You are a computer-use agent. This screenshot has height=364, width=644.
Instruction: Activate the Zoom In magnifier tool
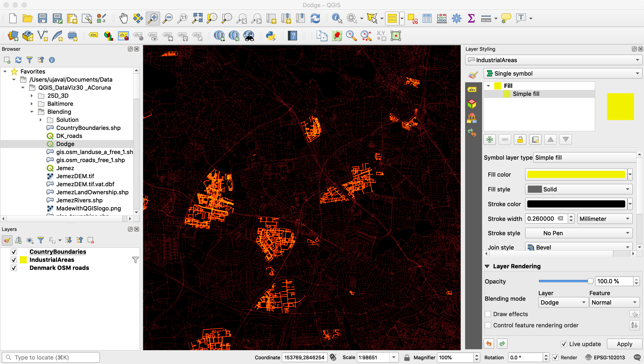point(153,18)
